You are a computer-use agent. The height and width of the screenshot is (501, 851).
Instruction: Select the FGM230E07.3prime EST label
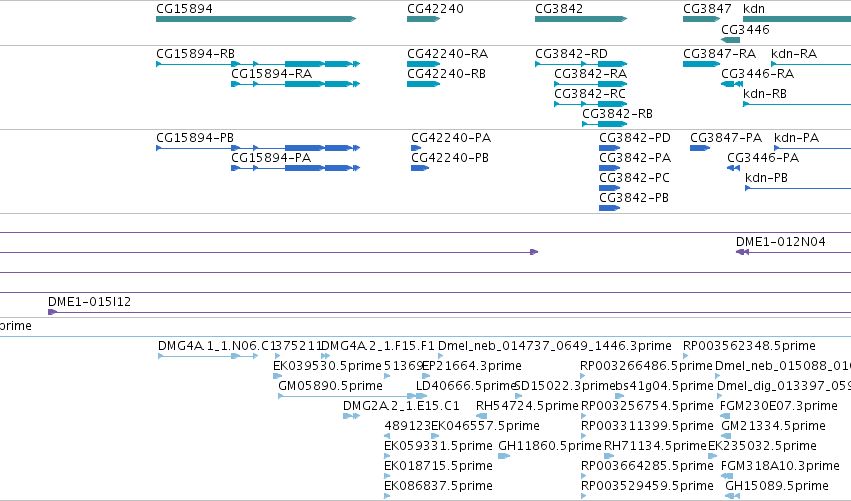tap(779, 406)
